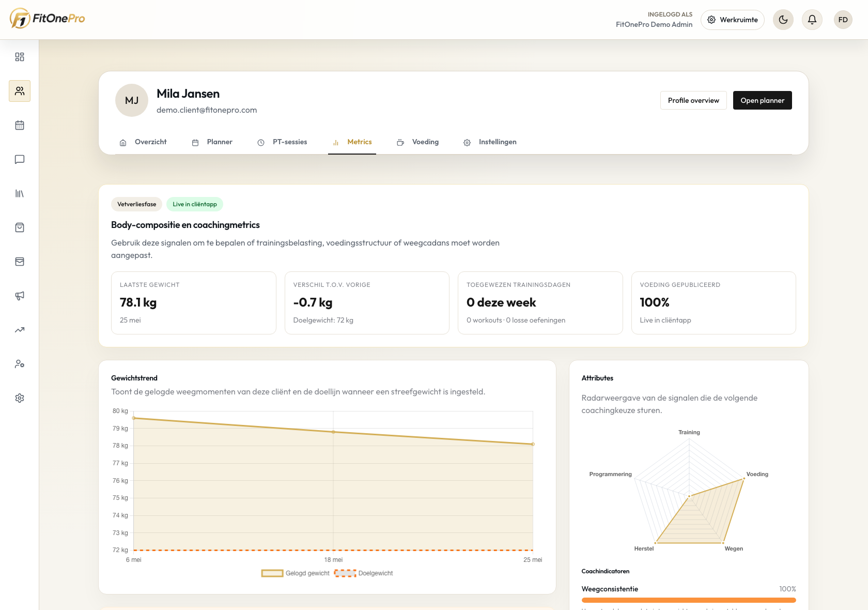Select the Metrics tab
Screen dimensions: 868x610
click(x=352, y=142)
